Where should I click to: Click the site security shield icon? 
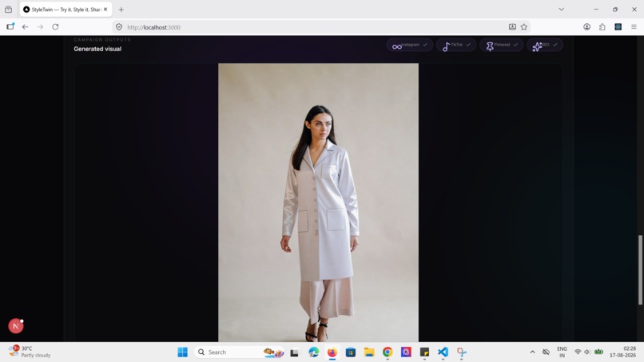pyautogui.click(x=119, y=27)
